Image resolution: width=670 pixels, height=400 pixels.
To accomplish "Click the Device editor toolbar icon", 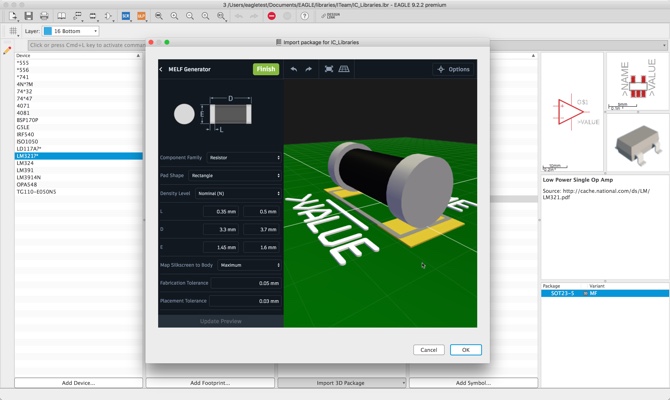I will 77,16.
